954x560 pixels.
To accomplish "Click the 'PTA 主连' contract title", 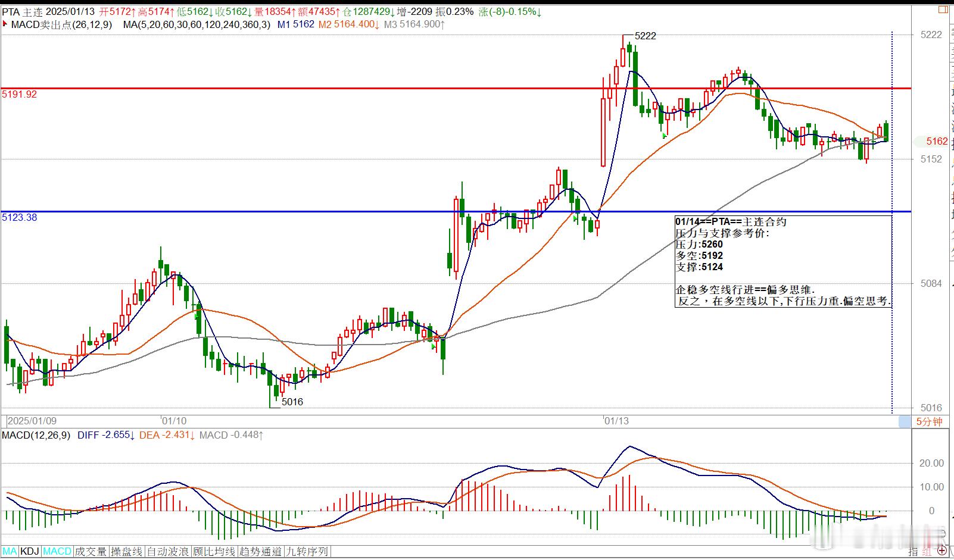I will [x=22, y=11].
